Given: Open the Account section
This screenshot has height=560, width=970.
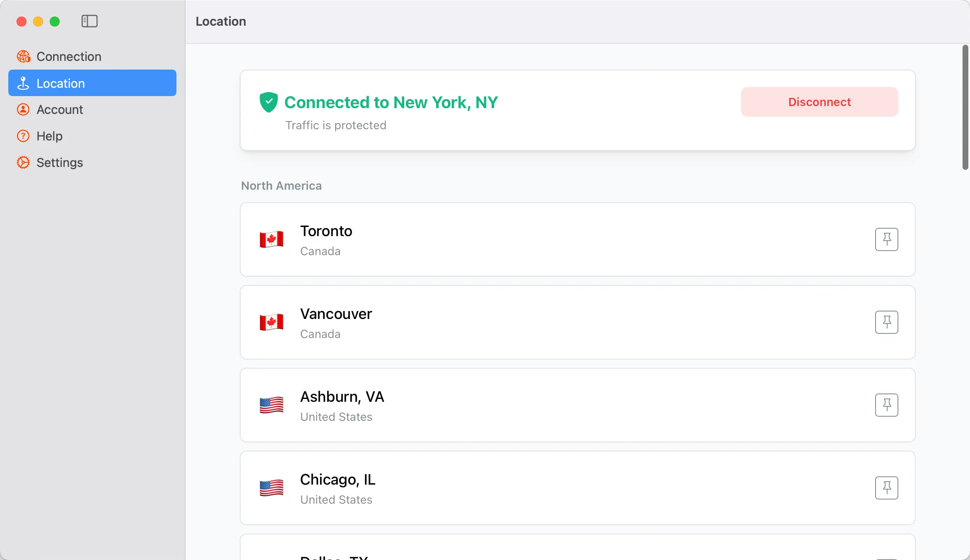Looking at the screenshot, I should click(59, 109).
